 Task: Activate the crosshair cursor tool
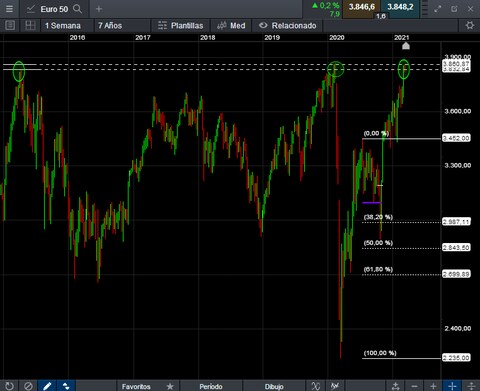(452, 386)
